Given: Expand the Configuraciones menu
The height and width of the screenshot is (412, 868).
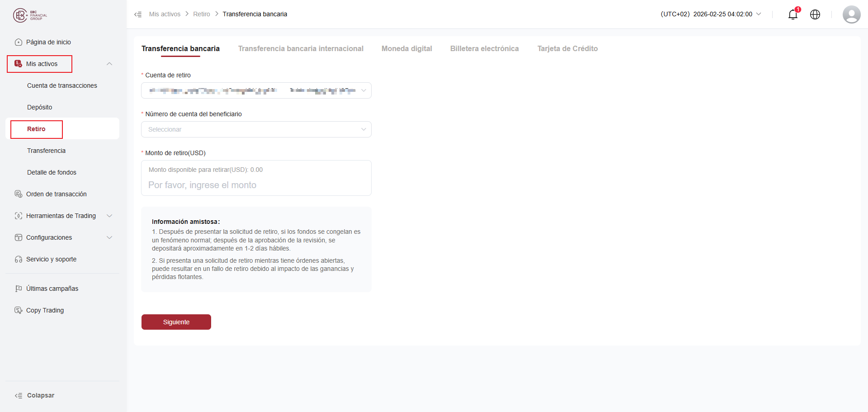Looking at the screenshot, I should click(109, 237).
